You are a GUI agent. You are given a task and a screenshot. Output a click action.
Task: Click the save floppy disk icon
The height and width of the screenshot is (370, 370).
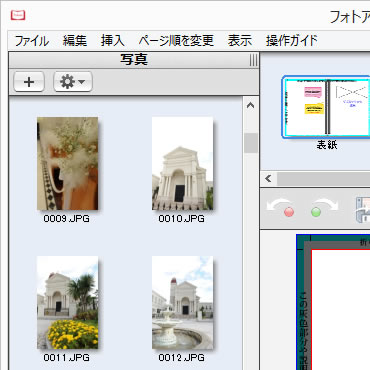pos(363,210)
